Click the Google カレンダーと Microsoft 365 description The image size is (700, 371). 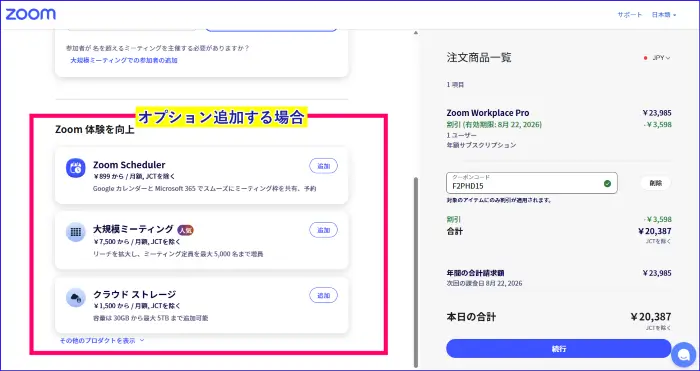coord(204,189)
